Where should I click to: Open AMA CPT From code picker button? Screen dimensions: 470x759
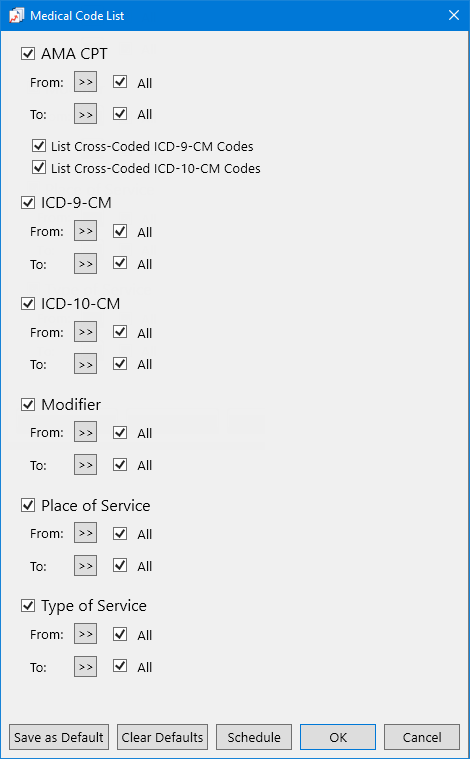click(x=85, y=82)
